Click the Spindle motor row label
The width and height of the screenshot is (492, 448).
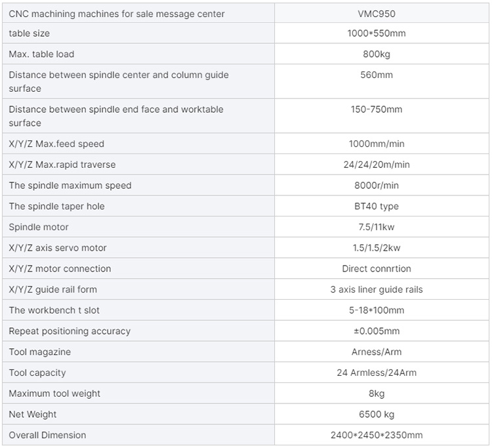[x=39, y=227]
